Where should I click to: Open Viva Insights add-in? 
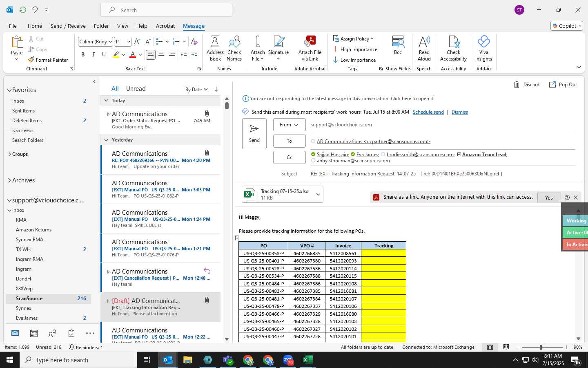[483, 48]
